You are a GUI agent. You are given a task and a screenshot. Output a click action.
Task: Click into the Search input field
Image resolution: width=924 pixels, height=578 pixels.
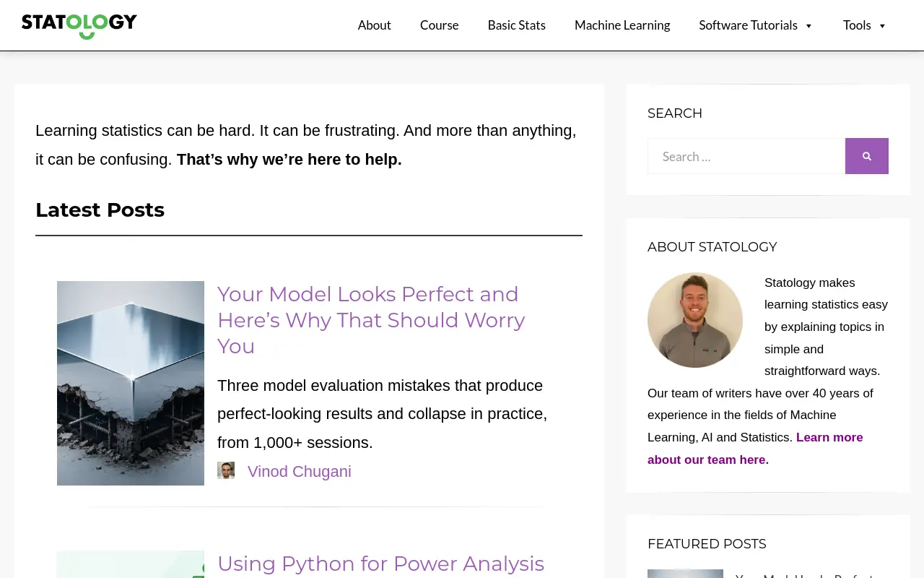click(746, 156)
